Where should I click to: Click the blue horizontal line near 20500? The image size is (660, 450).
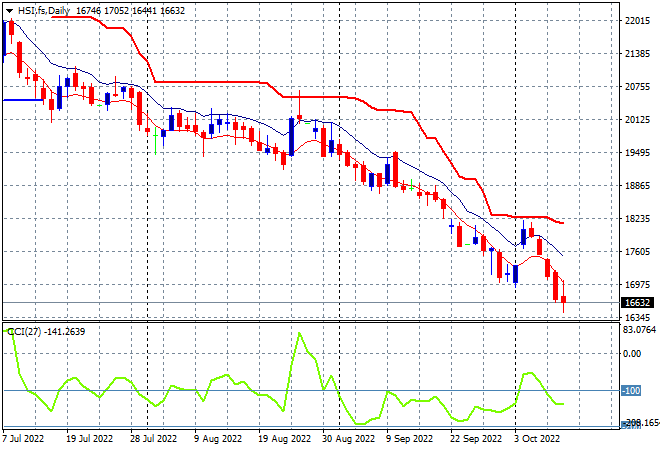coord(23,100)
